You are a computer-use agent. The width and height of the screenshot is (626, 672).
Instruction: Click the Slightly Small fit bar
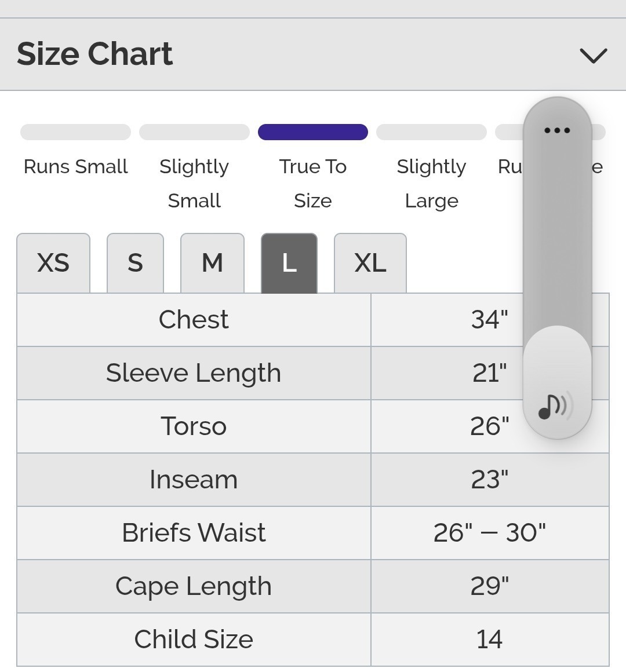coord(194,132)
